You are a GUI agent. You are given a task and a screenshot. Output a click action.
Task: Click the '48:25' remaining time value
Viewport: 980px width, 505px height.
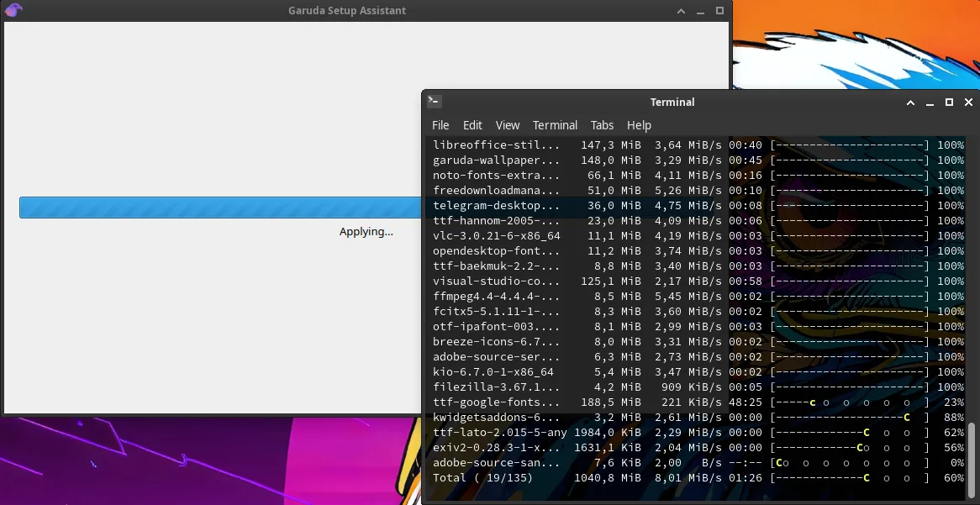pyautogui.click(x=745, y=402)
